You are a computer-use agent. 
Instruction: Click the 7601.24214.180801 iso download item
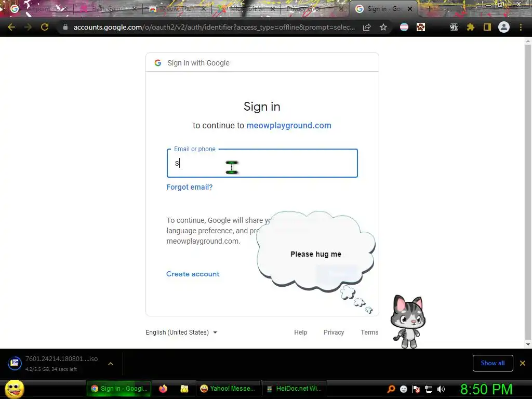click(x=61, y=363)
